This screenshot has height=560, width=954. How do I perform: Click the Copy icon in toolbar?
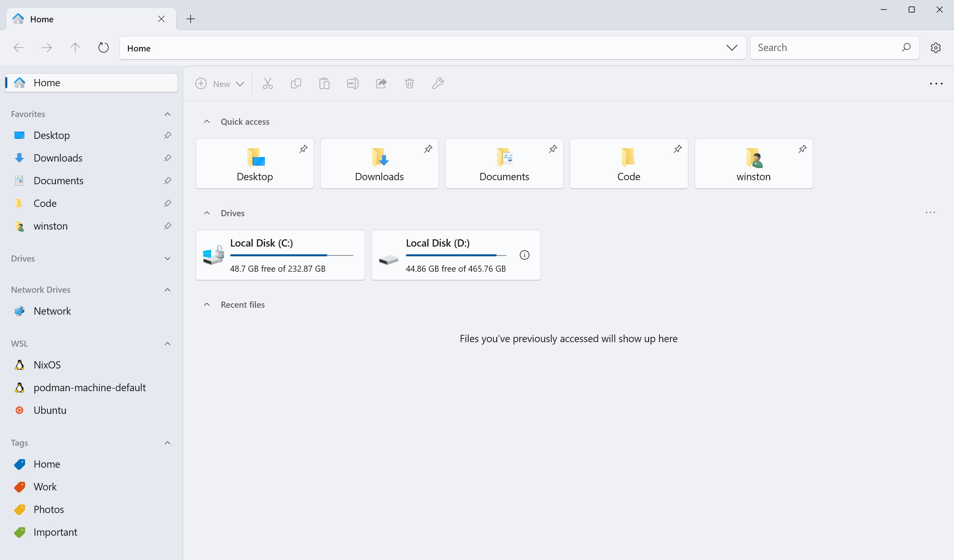click(296, 84)
